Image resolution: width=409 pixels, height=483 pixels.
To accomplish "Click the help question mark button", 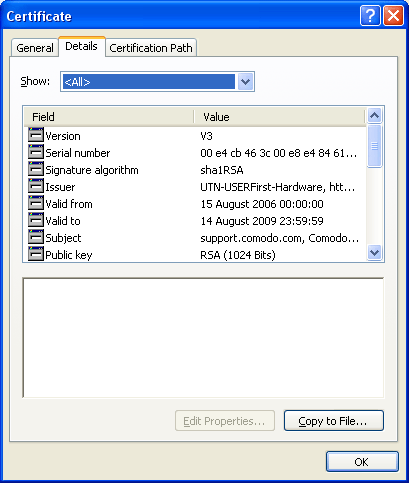I will (370, 16).
